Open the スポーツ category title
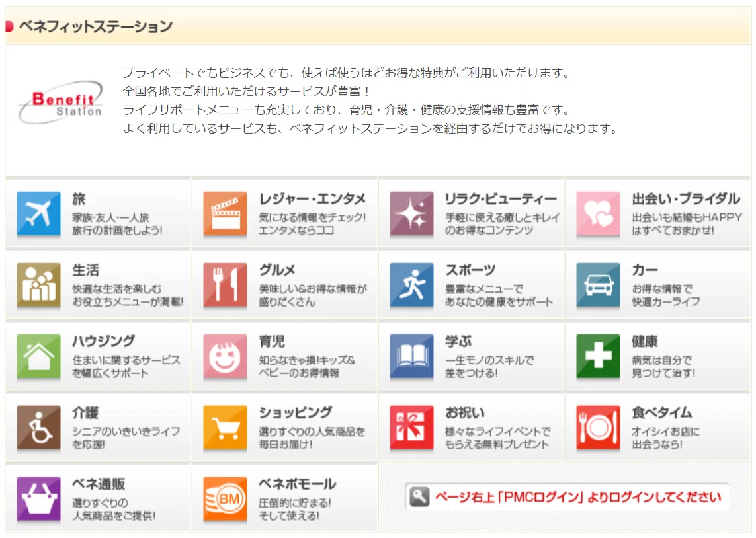Image resolution: width=756 pixels, height=538 pixels. (x=470, y=270)
